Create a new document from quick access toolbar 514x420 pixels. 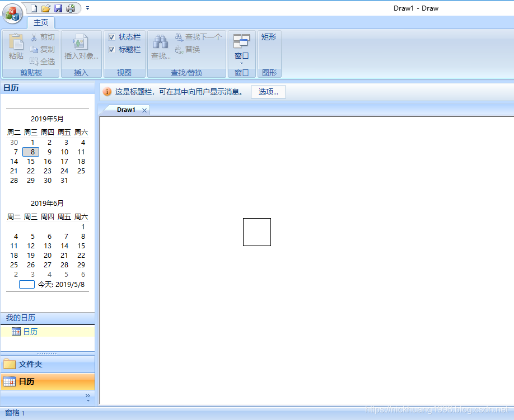pyautogui.click(x=34, y=8)
